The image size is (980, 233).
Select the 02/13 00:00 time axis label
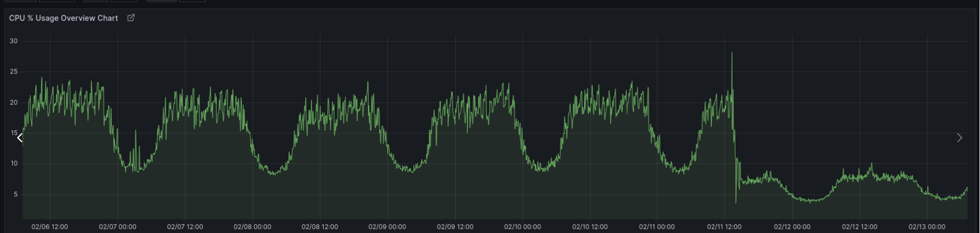927,226
